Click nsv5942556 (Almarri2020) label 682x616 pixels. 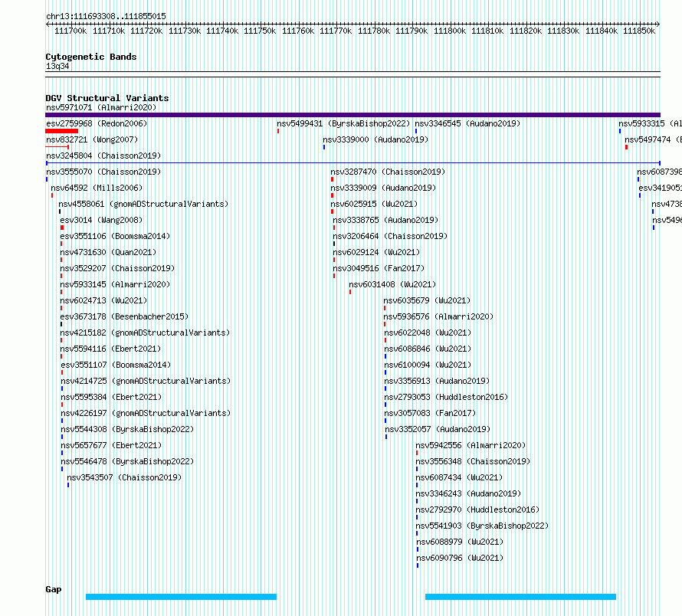click(471, 445)
